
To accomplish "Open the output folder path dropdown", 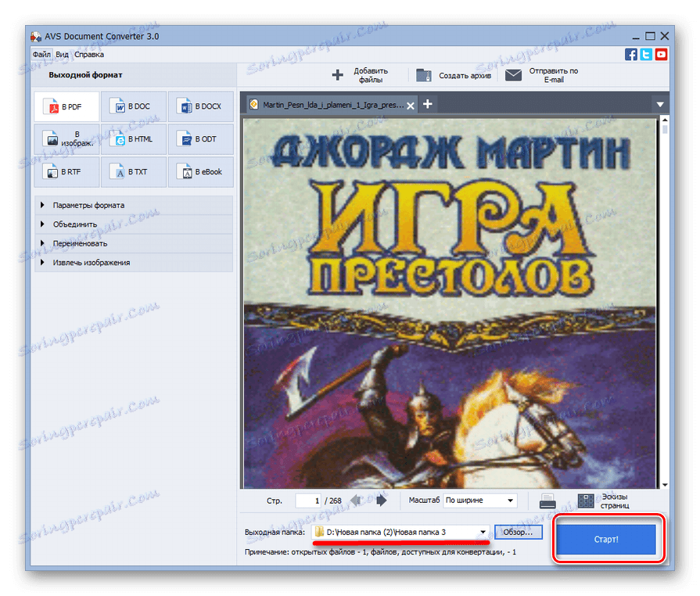I will pyautogui.click(x=483, y=532).
